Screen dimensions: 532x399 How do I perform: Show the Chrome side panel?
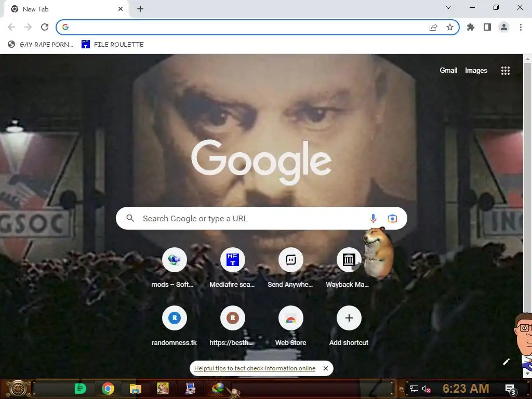pyautogui.click(x=487, y=27)
